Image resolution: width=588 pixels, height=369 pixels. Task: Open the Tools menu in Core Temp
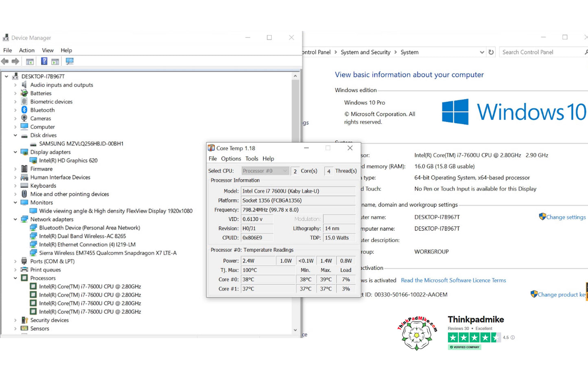(252, 158)
